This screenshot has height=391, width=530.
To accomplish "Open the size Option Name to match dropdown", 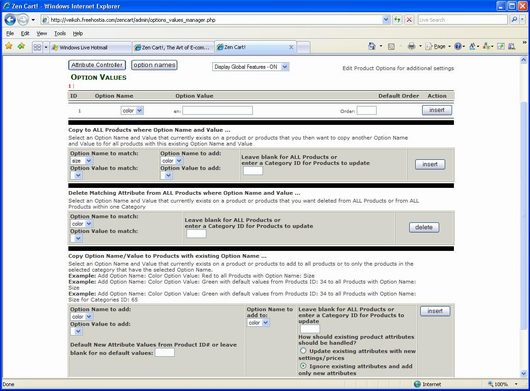I will [x=81, y=161].
